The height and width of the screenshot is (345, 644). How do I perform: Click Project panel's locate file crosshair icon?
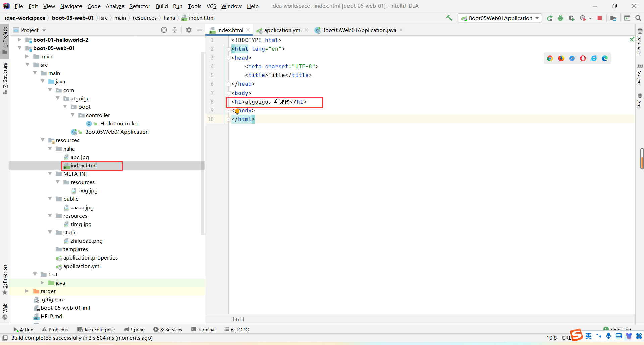[164, 30]
